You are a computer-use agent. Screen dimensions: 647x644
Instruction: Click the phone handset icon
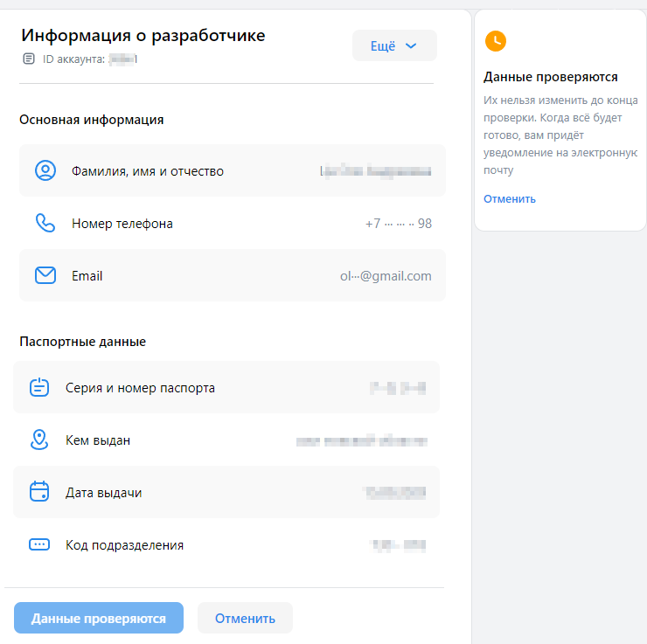pyautogui.click(x=45, y=223)
